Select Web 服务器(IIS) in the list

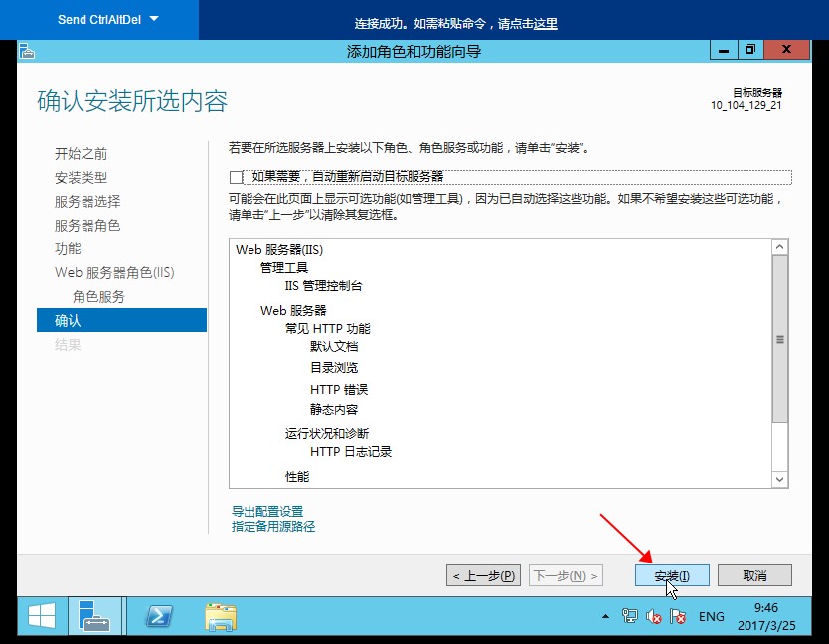point(279,250)
